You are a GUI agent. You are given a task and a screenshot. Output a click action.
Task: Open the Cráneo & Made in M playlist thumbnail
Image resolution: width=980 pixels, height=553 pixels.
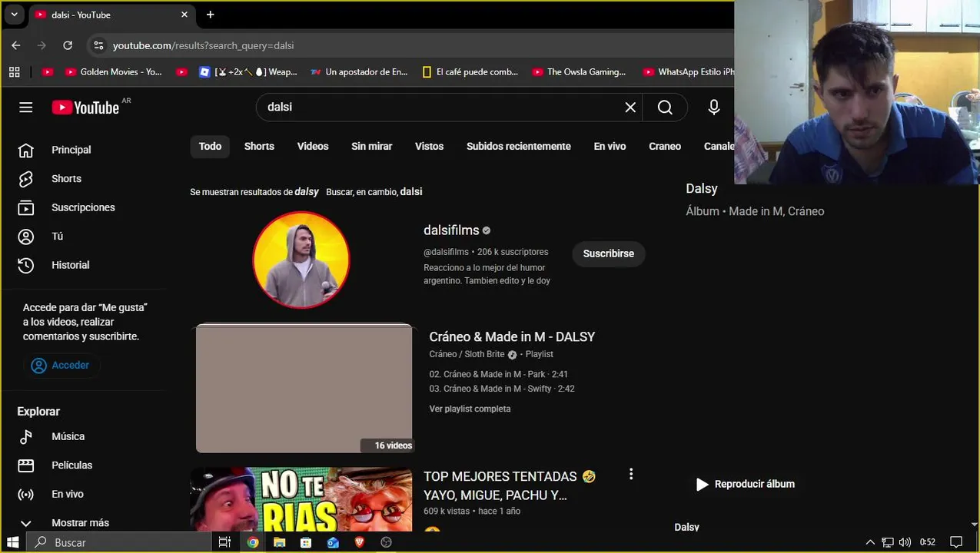(x=304, y=388)
